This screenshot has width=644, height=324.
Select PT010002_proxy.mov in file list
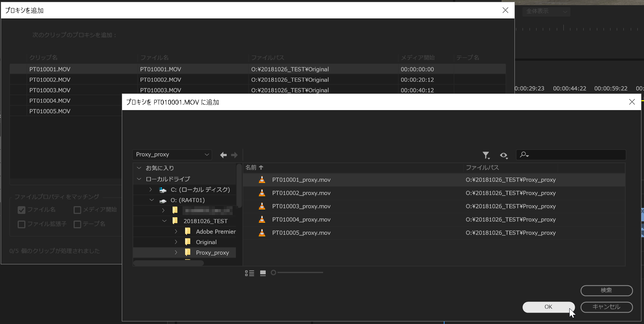(301, 193)
